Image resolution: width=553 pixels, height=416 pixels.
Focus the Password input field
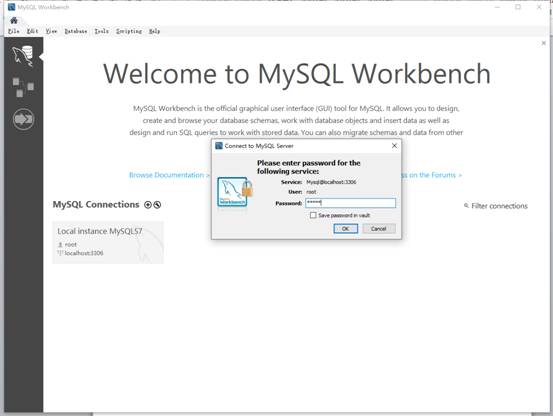pyautogui.click(x=350, y=203)
